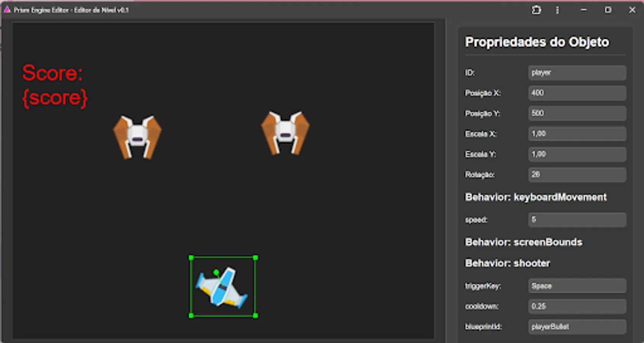The height and width of the screenshot is (343, 644).
Task: Select the right orange enemy ship sprite
Action: 285,133
